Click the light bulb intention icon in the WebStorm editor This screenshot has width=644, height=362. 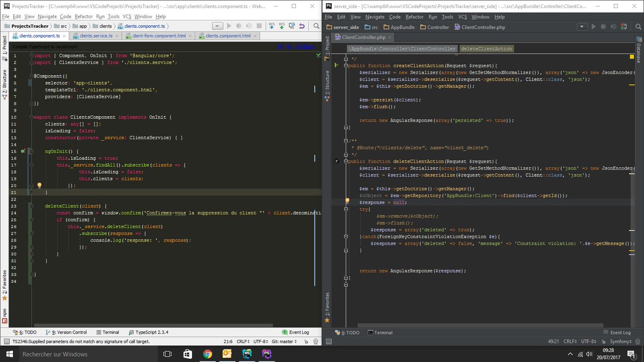(39, 186)
